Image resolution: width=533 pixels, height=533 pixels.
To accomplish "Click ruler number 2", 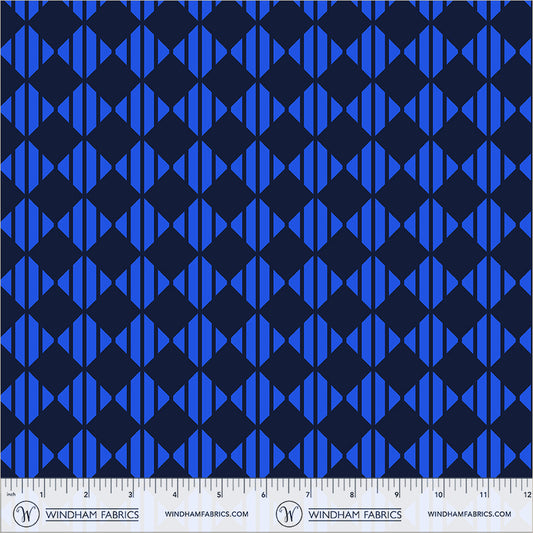I will pyautogui.click(x=86, y=494).
